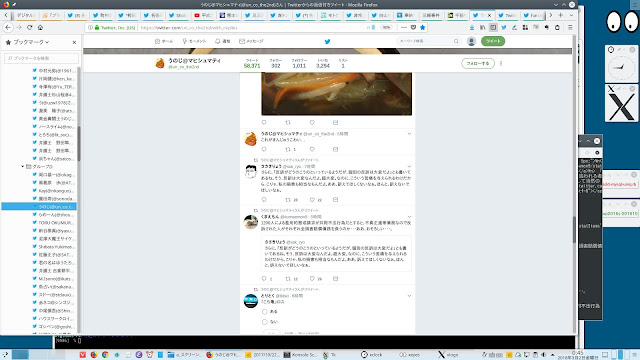Open chevron menu on これがまんじゅうこわい tweet

pyautogui.click(x=409, y=134)
